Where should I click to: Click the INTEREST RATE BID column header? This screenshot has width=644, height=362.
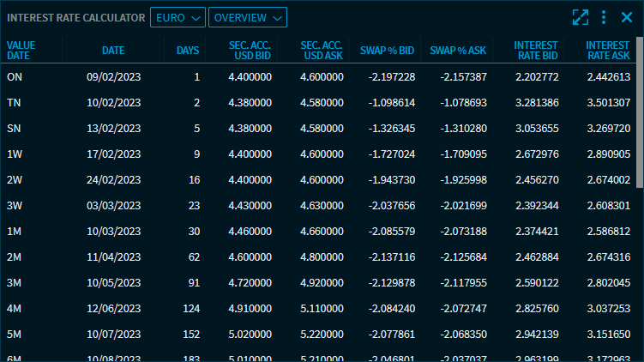point(535,51)
